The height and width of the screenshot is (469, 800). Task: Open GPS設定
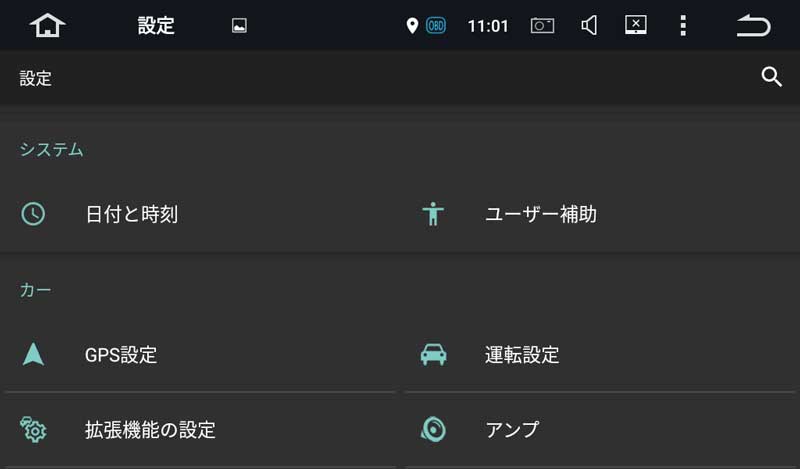pyautogui.click(x=200, y=355)
